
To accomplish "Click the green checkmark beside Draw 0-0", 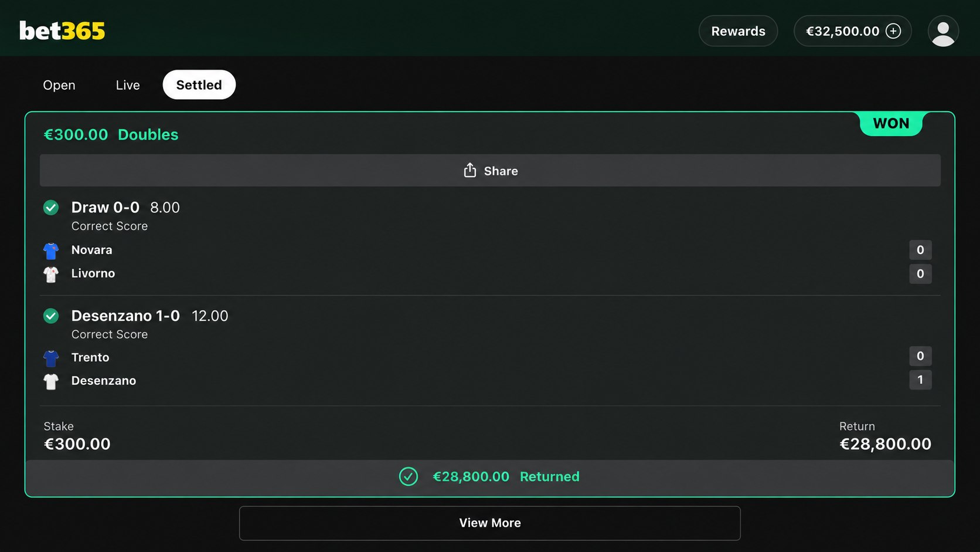I will pyautogui.click(x=51, y=208).
